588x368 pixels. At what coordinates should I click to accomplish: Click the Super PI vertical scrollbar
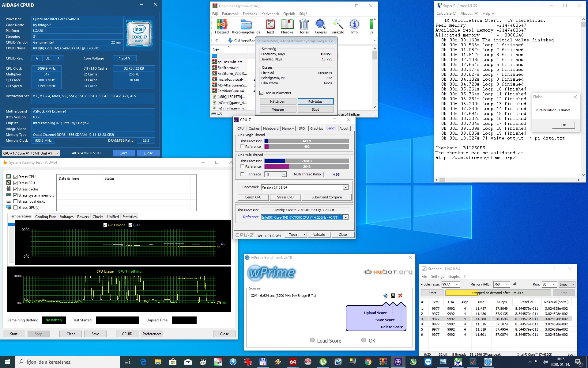pyautogui.click(x=583, y=98)
